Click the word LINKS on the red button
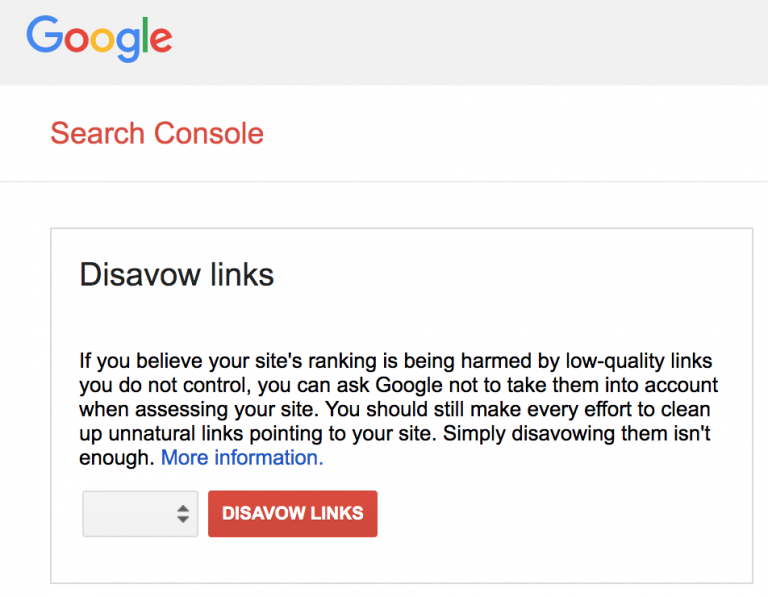The image size is (768, 597). [337, 513]
